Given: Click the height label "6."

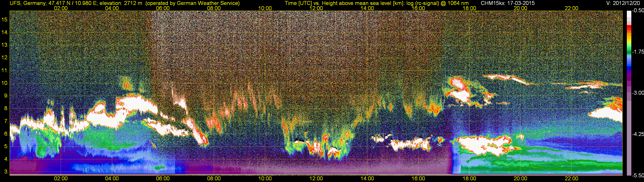Looking at the screenshot, I should click(x=6, y=134).
